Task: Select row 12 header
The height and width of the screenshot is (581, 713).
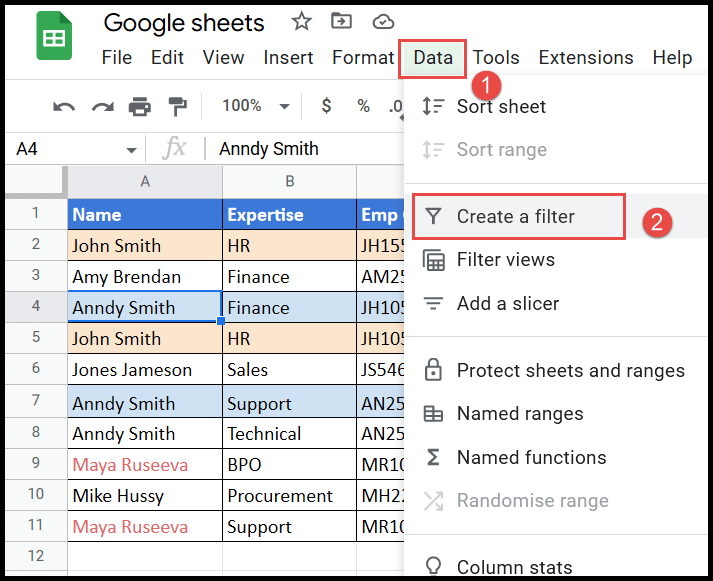Action: [x=35, y=556]
